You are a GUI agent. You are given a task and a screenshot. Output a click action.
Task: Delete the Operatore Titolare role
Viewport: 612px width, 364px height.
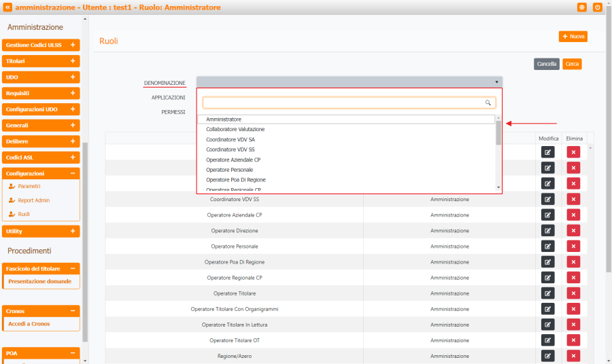coord(573,293)
